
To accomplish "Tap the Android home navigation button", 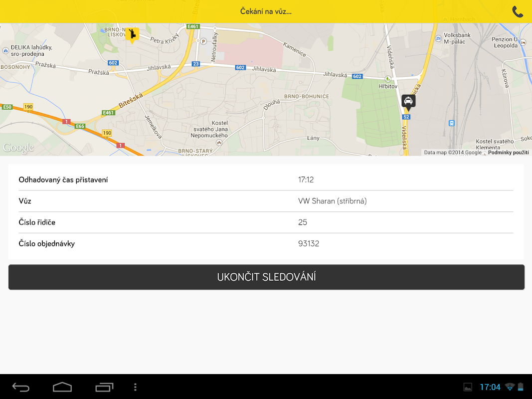I will pyautogui.click(x=62, y=387).
